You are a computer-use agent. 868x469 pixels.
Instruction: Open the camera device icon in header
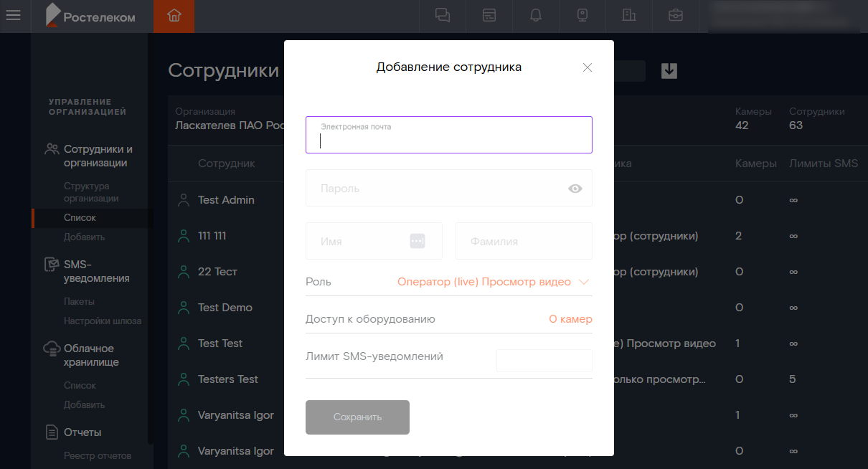(x=582, y=16)
